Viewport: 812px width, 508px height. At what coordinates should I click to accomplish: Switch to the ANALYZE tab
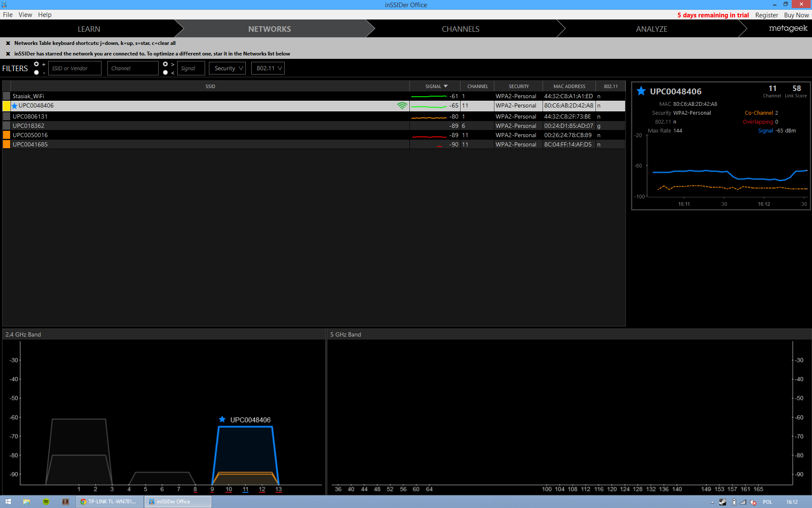pyautogui.click(x=652, y=29)
